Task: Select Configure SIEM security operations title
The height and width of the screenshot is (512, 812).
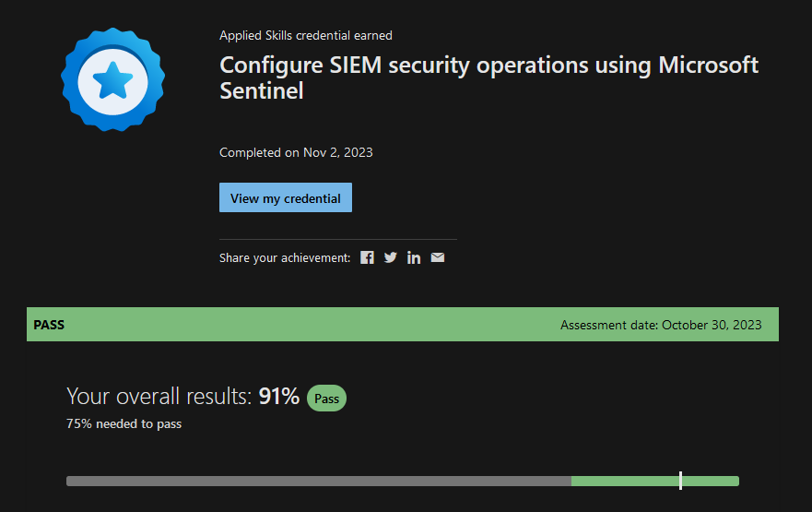Action: point(488,77)
